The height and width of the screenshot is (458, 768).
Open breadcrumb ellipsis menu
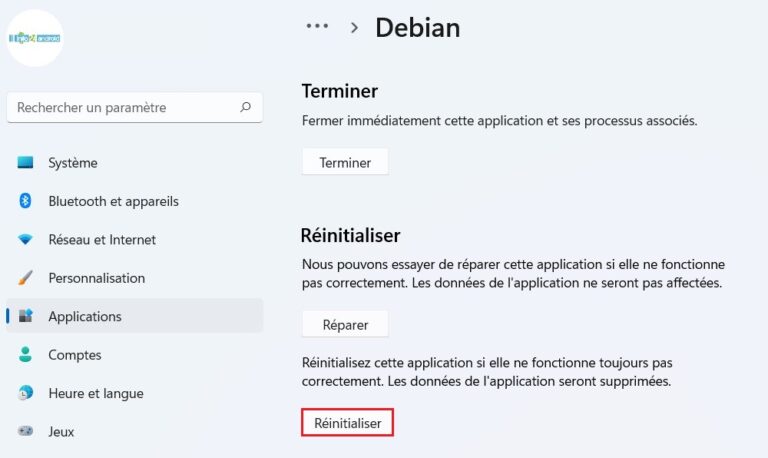(x=317, y=27)
